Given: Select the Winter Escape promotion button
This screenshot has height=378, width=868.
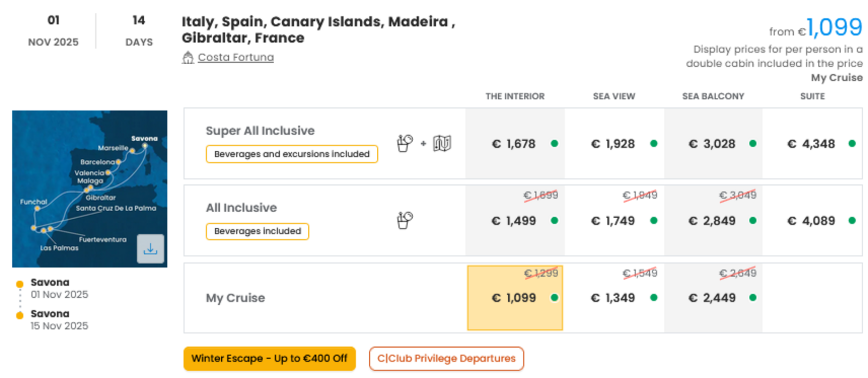Looking at the screenshot, I should click(269, 359).
